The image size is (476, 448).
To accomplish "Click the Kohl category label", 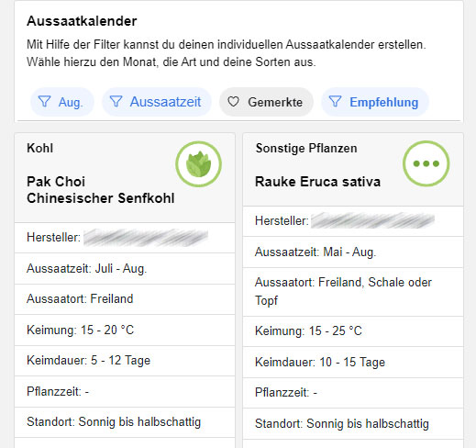I will coord(40,148).
